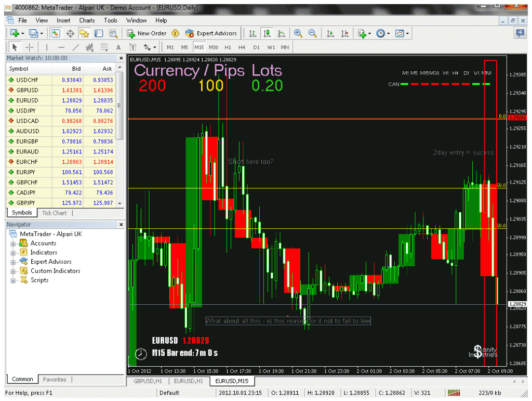This screenshot has width=532, height=401.
Task: Zoom in on the chart
Action: (298, 33)
